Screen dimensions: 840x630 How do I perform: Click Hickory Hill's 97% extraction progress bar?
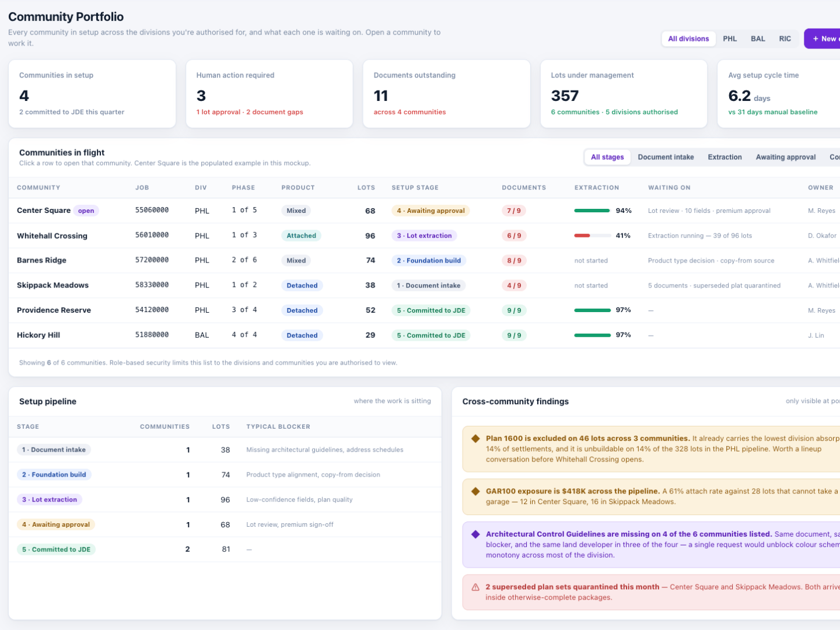coord(592,335)
